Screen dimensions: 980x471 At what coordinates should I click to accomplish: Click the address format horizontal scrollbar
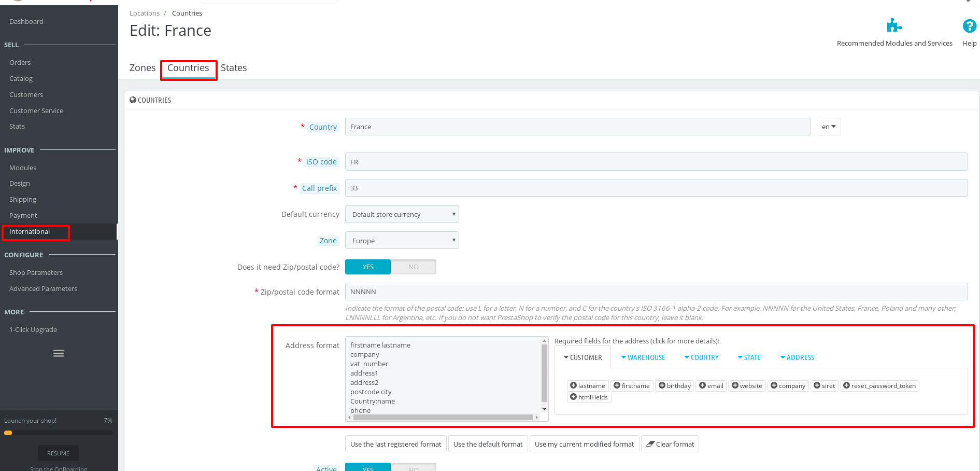coord(443,417)
